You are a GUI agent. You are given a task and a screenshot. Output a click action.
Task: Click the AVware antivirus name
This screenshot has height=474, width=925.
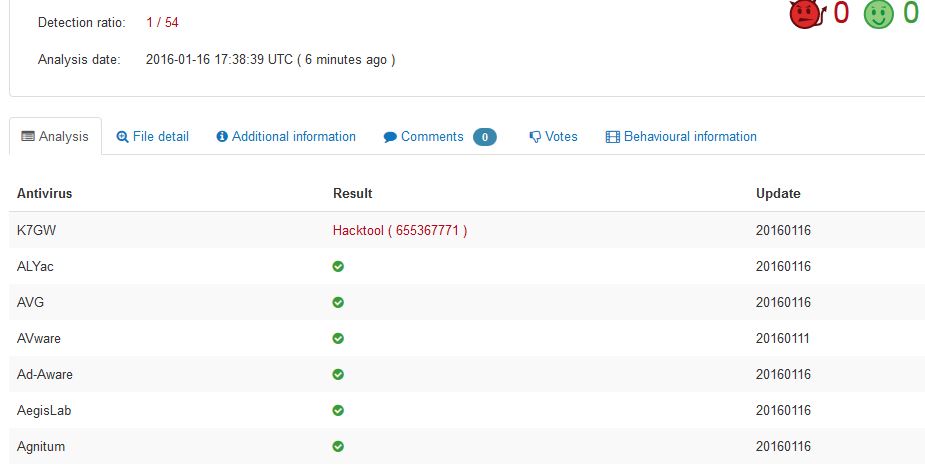(x=38, y=338)
